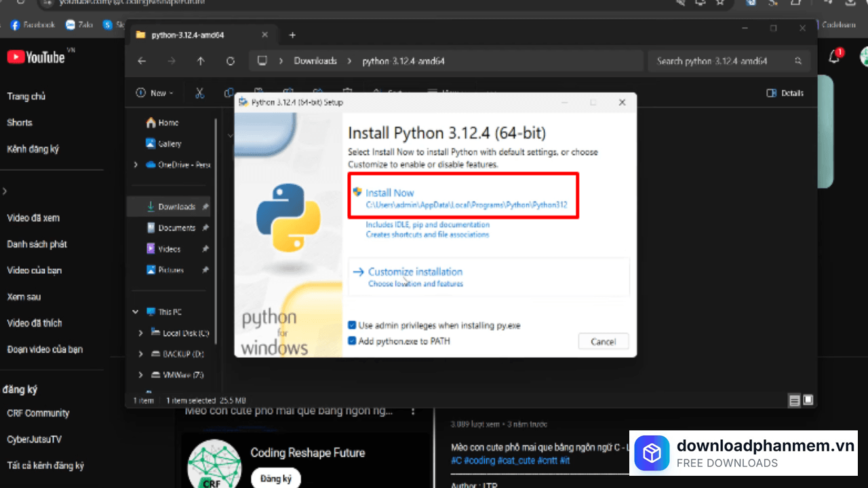Collapse the This PC tree node
Screen dimensions: 868x488
click(x=135, y=311)
